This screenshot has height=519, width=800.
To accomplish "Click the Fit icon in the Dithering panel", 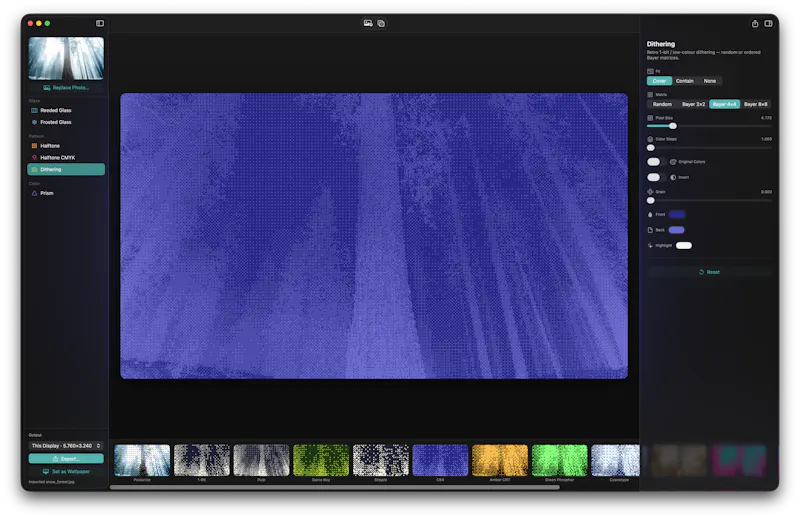I will (650, 71).
